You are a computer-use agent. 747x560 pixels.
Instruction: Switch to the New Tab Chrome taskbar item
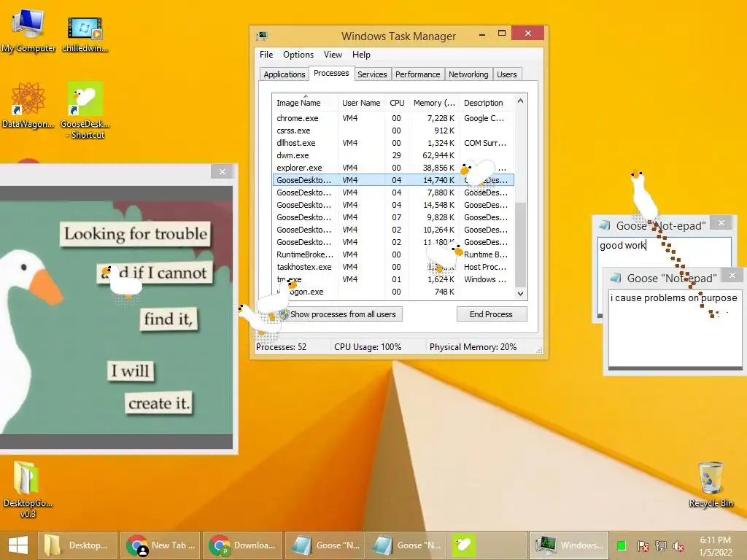click(160, 545)
